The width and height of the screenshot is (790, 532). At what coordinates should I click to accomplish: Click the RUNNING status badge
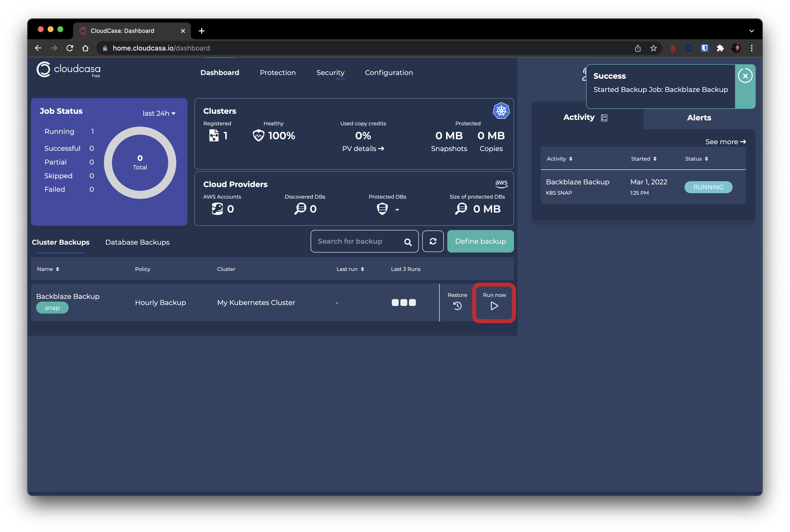[x=708, y=187]
